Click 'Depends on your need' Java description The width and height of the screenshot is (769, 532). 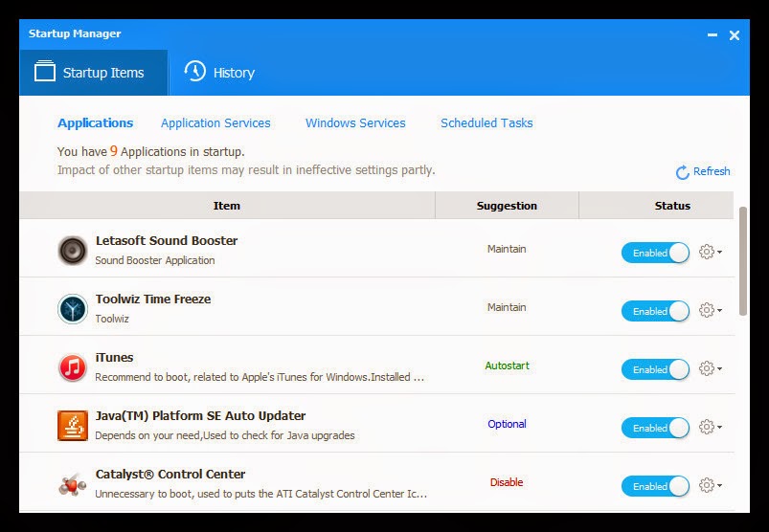pyautogui.click(x=225, y=435)
